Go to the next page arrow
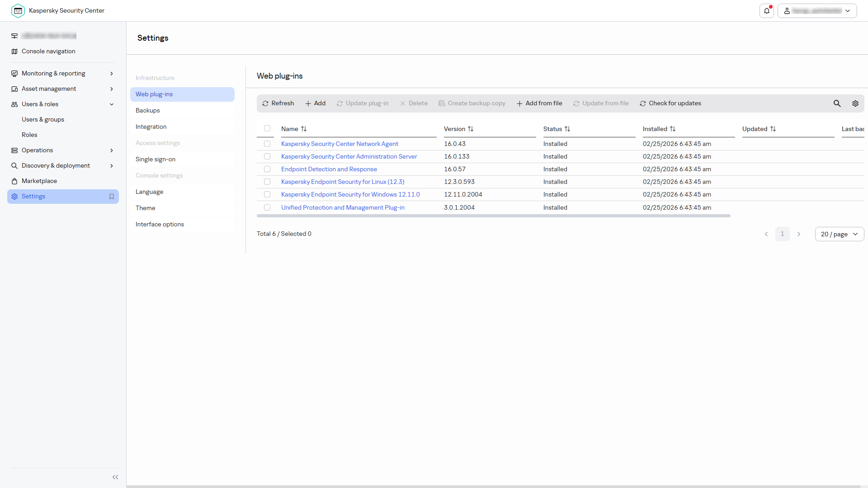868x488 pixels. click(x=799, y=234)
